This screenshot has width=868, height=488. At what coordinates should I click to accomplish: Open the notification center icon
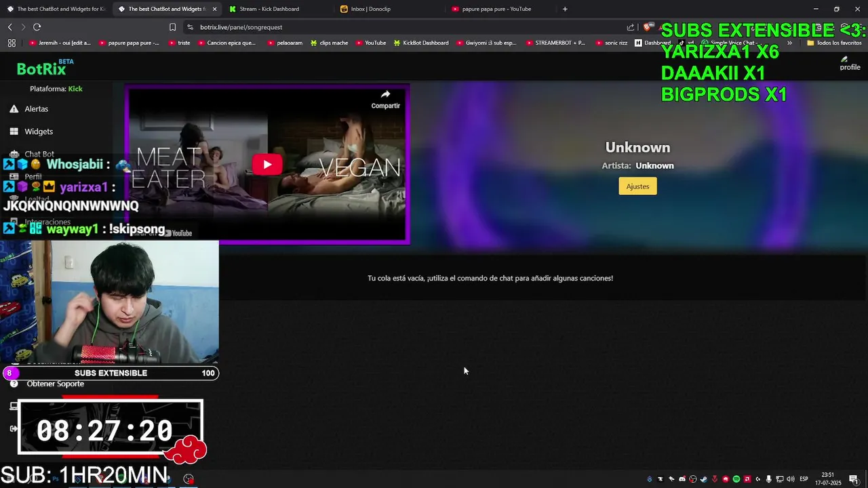pos(854,479)
